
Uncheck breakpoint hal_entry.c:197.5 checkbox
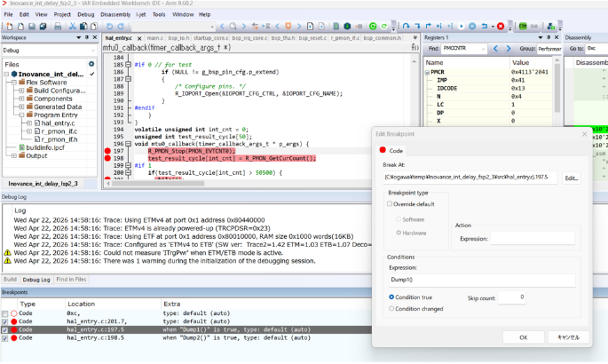point(4,330)
